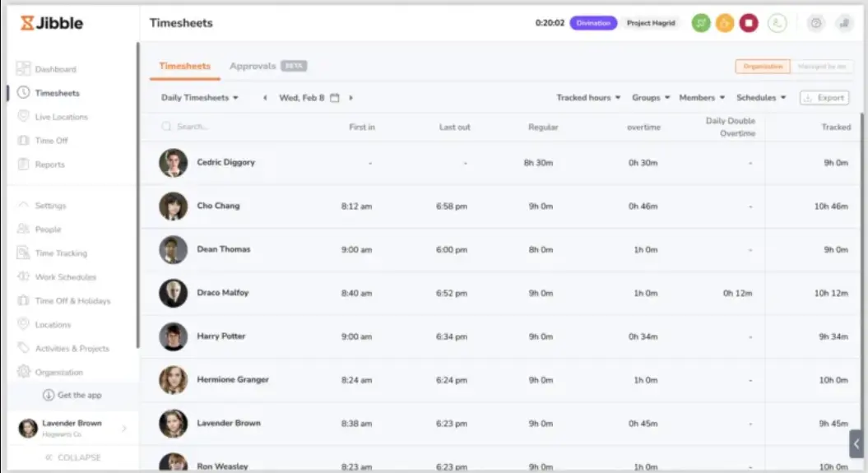Open Activities & Projects in sidebar
The width and height of the screenshot is (868, 473).
(72, 349)
